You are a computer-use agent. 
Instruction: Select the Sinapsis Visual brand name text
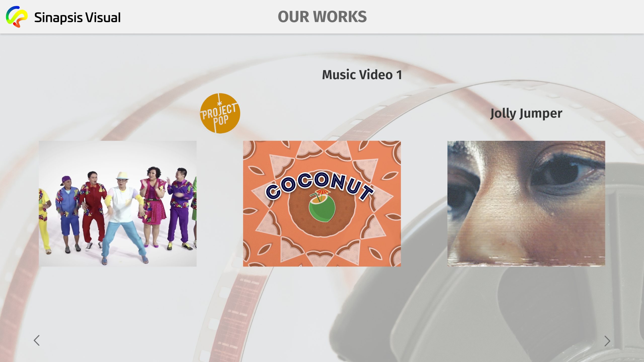coord(77,18)
